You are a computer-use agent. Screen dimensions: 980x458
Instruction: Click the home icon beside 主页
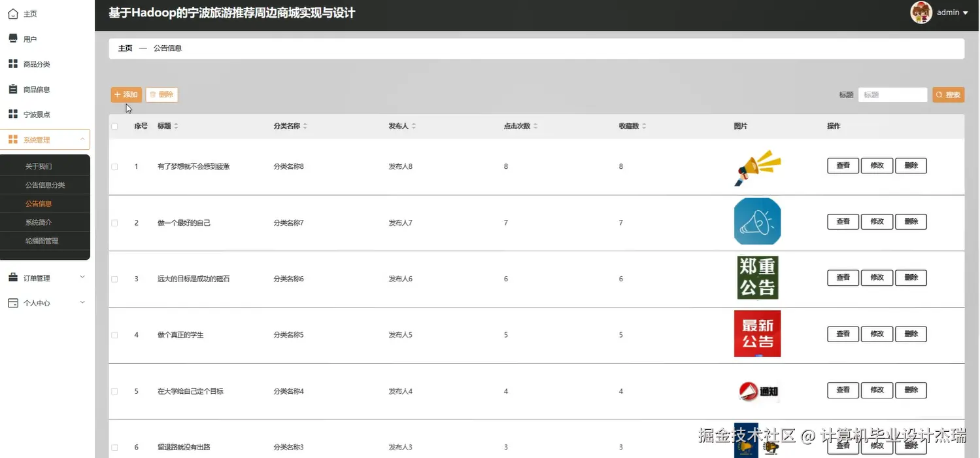13,14
